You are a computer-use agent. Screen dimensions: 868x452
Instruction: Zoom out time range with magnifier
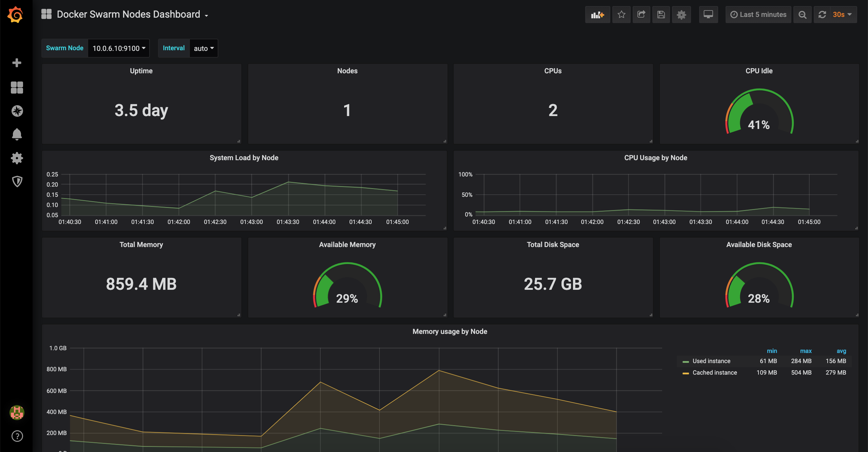(x=802, y=15)
